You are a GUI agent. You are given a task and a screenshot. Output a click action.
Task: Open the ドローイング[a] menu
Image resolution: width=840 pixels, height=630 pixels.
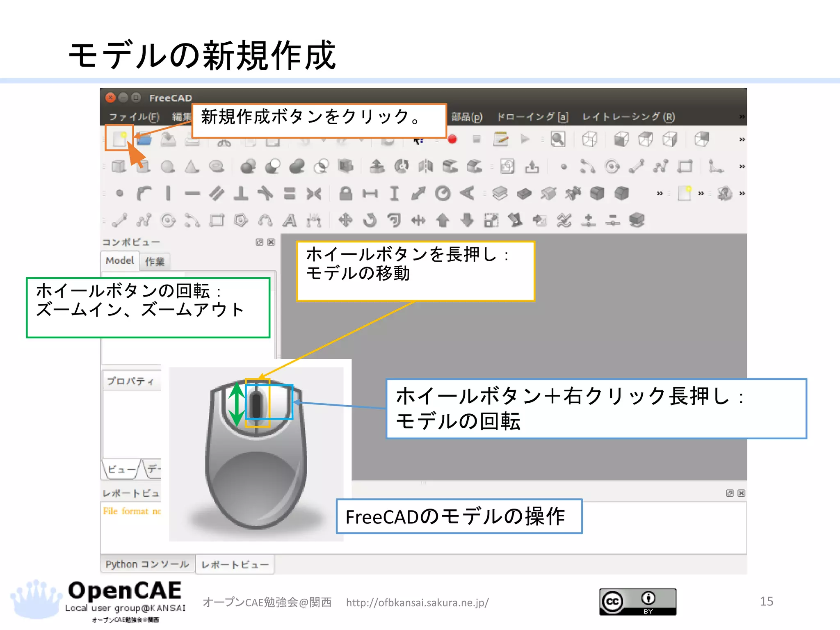click(x=532, y=117)
